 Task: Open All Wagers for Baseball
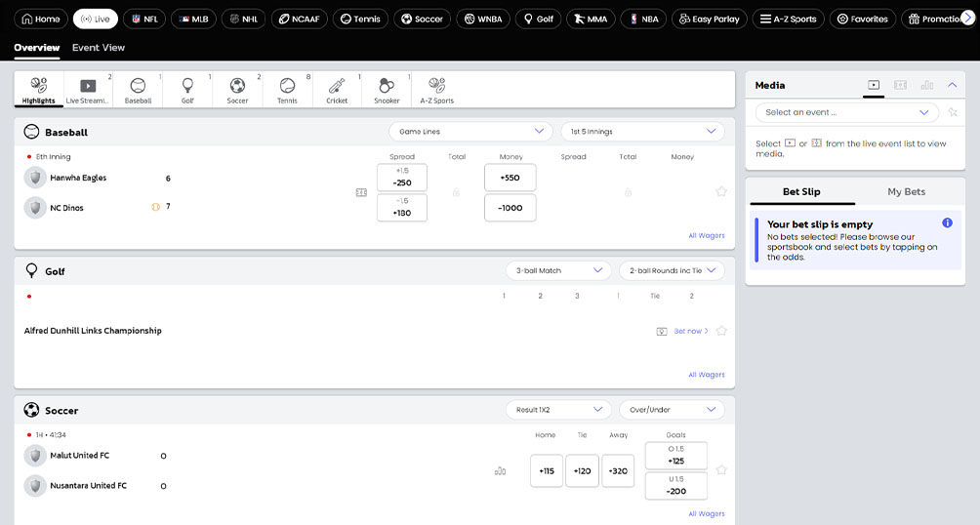click(707, 235)
